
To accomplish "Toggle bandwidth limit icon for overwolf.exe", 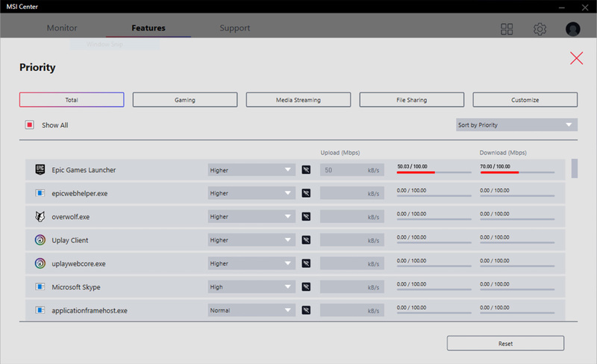I will [306, 217].
